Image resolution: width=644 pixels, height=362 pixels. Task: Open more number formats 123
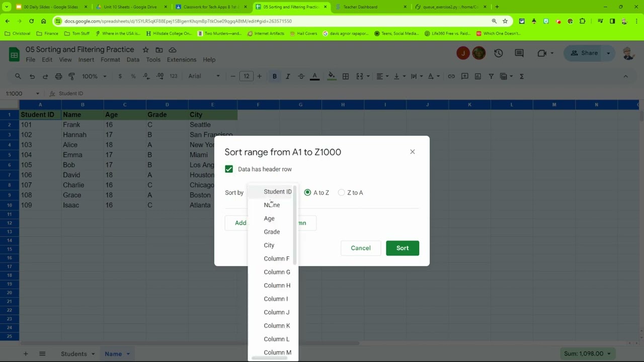tap(174, 76)
